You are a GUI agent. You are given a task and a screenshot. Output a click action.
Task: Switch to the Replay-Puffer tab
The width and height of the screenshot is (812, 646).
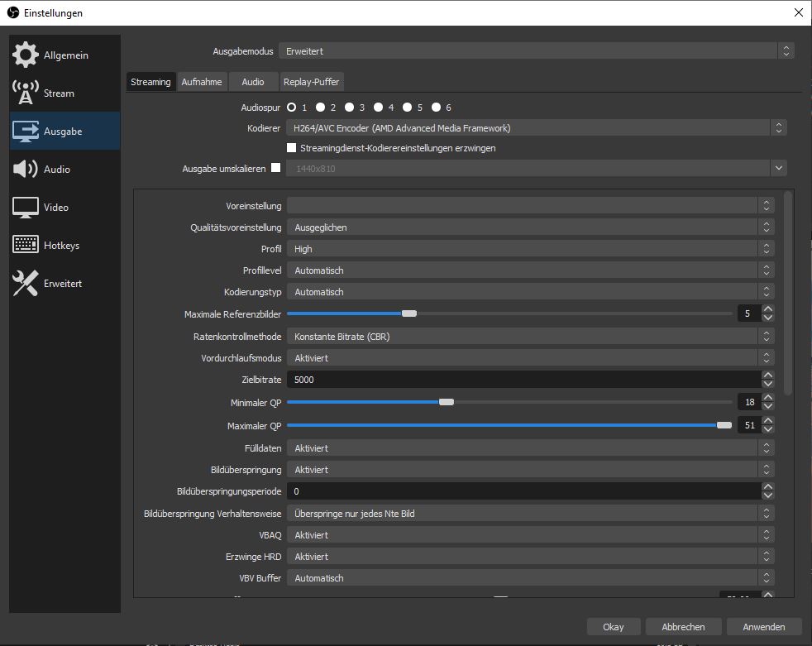click(311, 82)
